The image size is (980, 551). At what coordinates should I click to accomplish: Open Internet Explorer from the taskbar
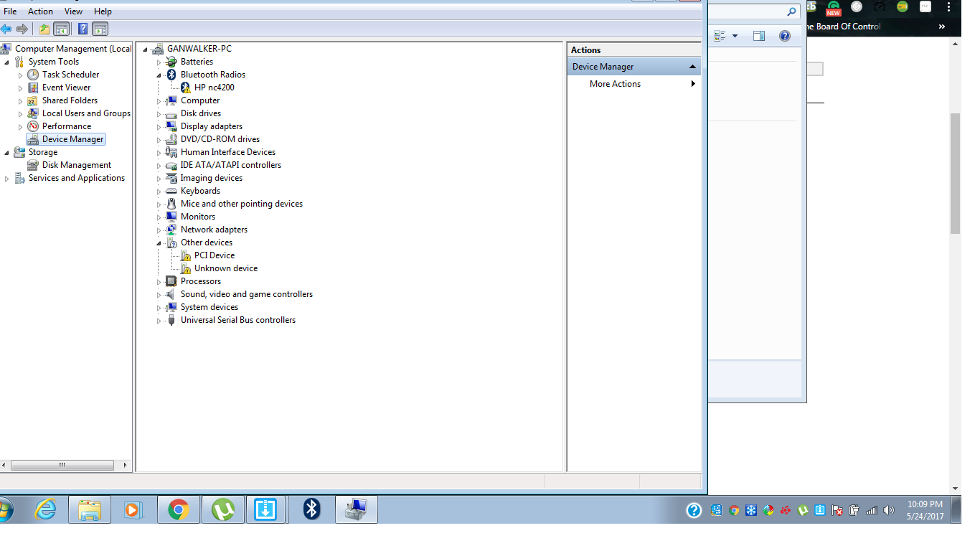pos(45,509)
